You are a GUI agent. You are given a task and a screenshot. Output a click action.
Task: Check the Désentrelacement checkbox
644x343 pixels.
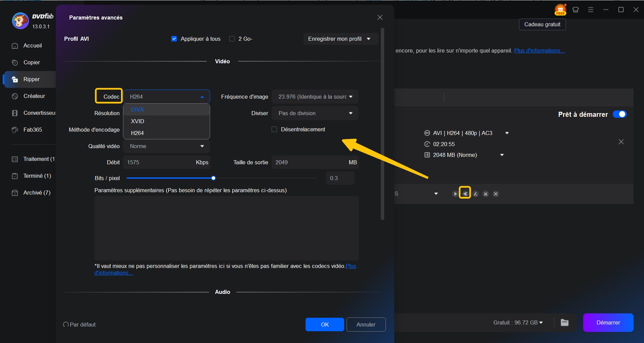click(274, 129)
